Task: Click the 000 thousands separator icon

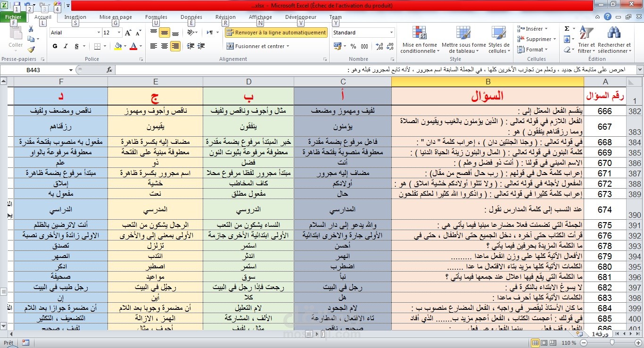Action: coord(364,46)
